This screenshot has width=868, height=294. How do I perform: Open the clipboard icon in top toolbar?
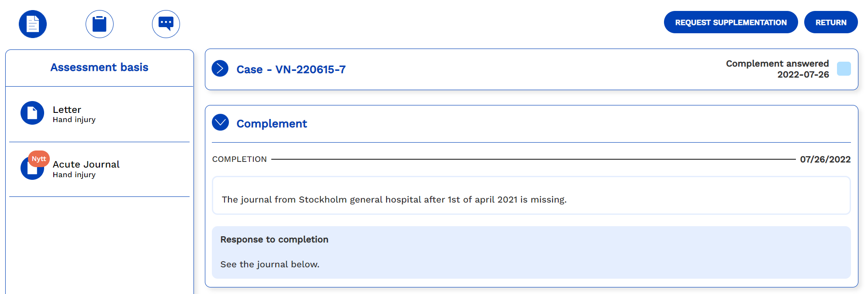(100, 24)
